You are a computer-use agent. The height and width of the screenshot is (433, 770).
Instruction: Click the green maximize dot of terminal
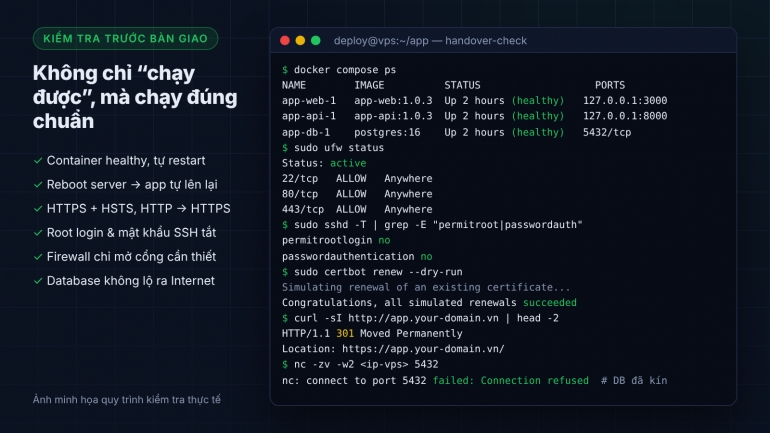pyautogui.click(x=316, y=41)
